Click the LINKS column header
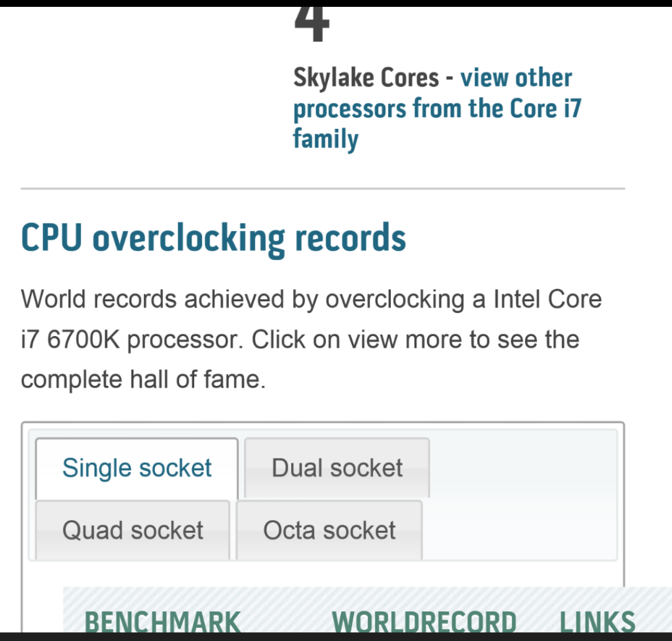 (x=597, y=622)
